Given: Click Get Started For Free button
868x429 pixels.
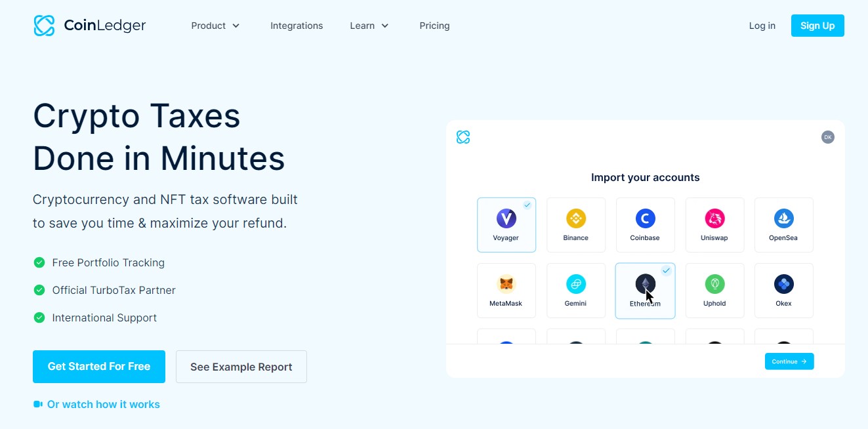Looking at the screenshot, I should (x=99, y=367).
